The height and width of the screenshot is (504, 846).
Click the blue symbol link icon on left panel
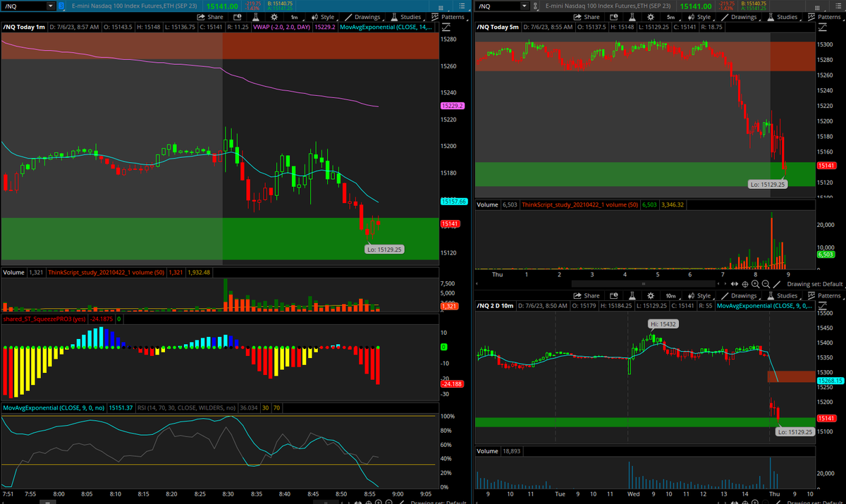[62, 6]
